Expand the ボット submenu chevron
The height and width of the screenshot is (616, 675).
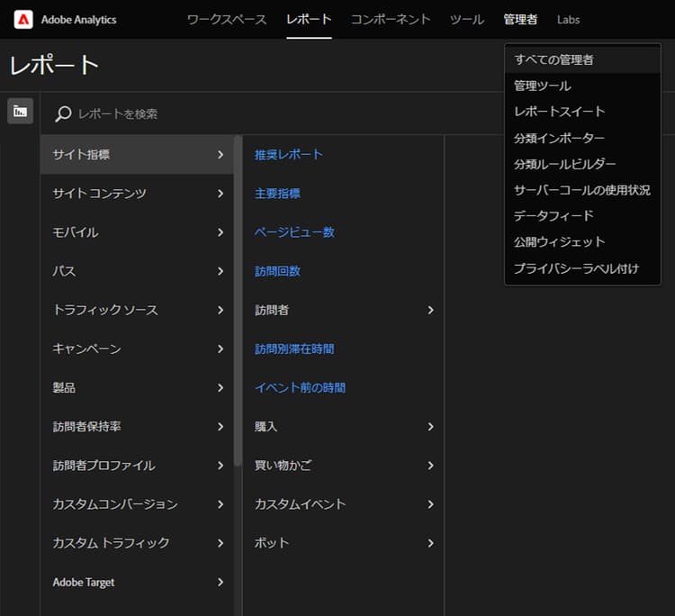point(430,543)
